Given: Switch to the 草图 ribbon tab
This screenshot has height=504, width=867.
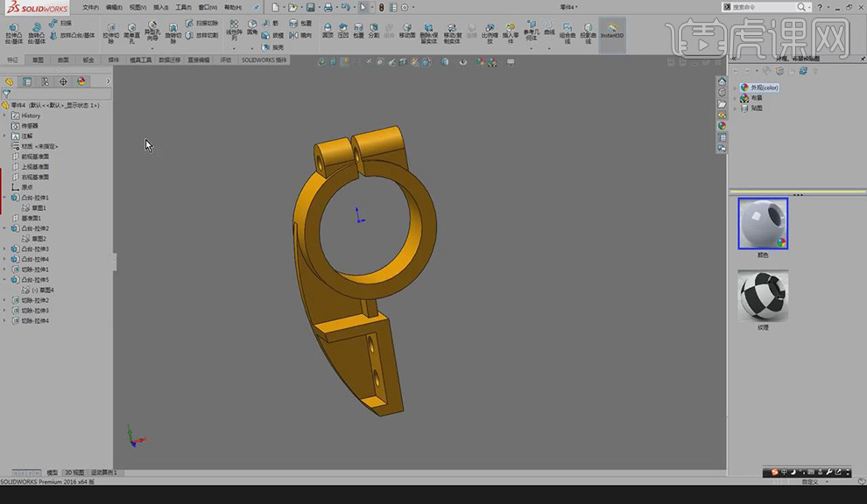Looking at the screenshot, I should tap(38, 60).
